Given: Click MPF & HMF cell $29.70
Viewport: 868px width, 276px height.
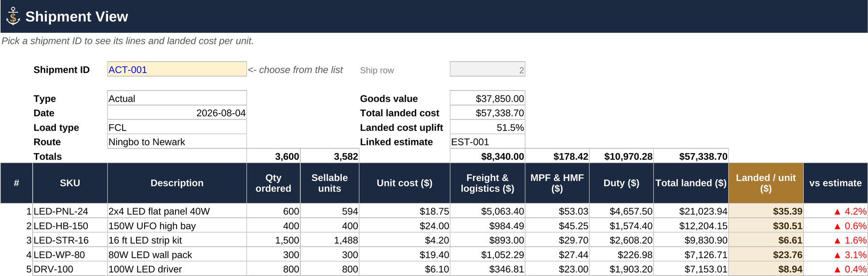Looking at the screenshot, I should [557, 240].
